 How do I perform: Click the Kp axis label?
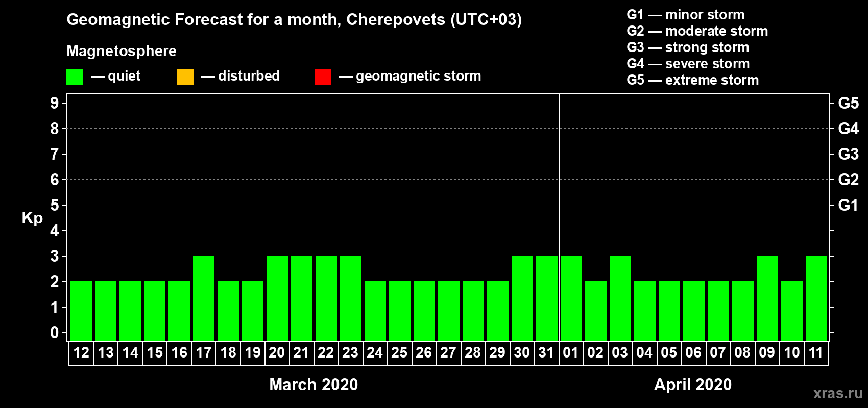pos(32,218)
